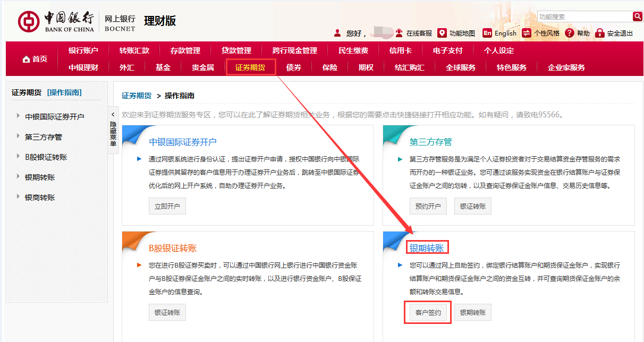Open 外汇 menu

[127, 67]
